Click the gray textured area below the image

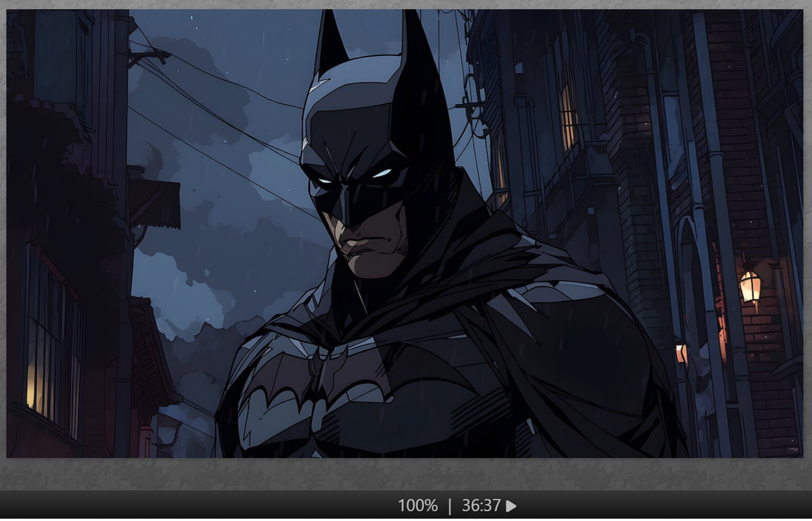[x=404, y=474]
